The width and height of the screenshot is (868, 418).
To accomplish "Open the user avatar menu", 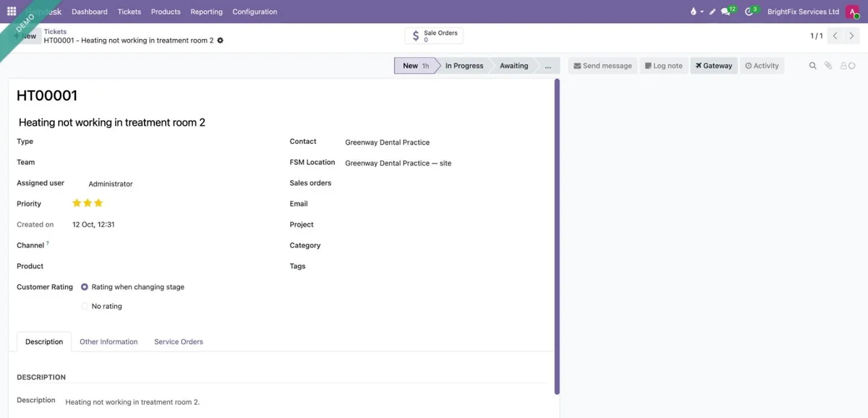I will 852,12.
